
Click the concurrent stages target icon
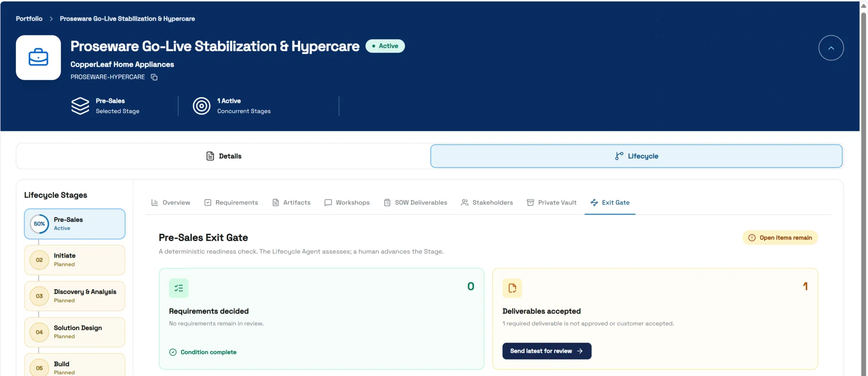(201, 106)
